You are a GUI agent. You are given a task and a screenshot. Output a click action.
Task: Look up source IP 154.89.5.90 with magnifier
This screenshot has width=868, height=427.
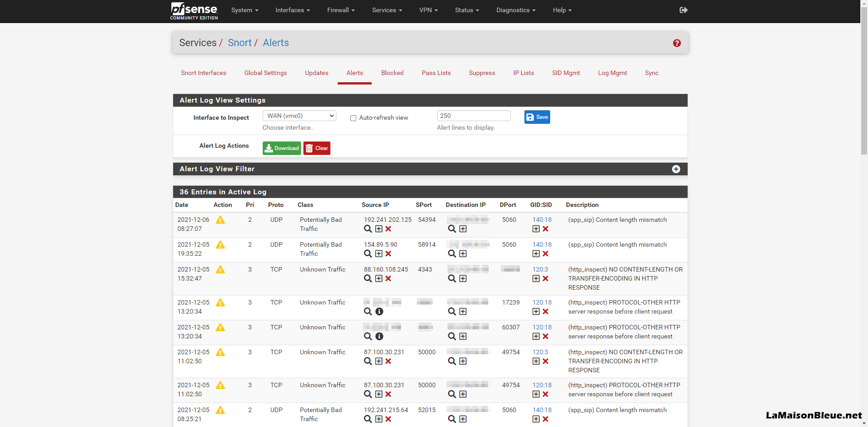(x=368, y=253)
